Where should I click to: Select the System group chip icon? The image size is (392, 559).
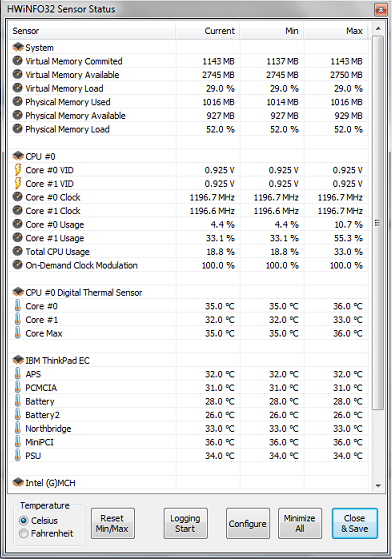point(18,47)
